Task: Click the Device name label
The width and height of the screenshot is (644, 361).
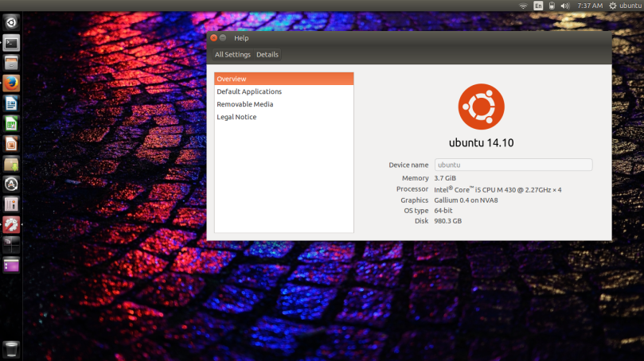Action: click(x=408, y=165)
